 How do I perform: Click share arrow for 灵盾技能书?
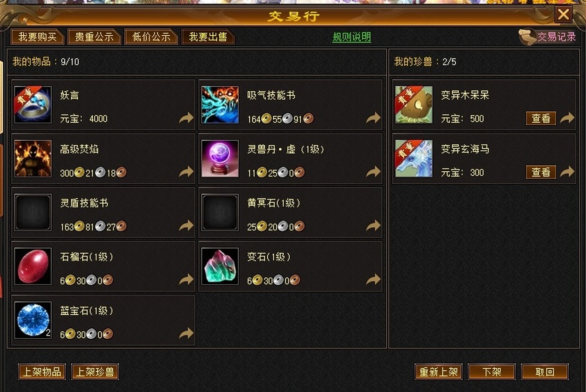click(186, 226)
